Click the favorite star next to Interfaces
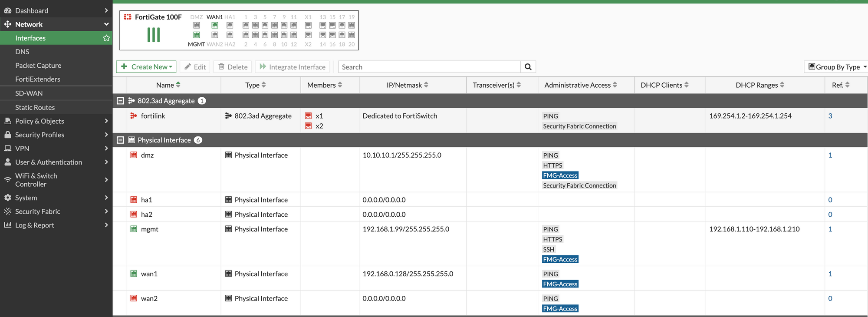Screen dimensions: 868x317 [x=106, y=38]
